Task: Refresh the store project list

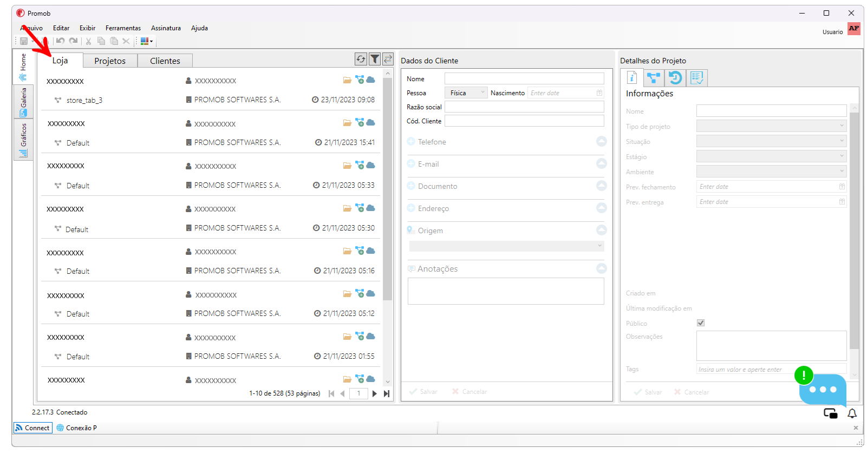Action: coord(361,59)
